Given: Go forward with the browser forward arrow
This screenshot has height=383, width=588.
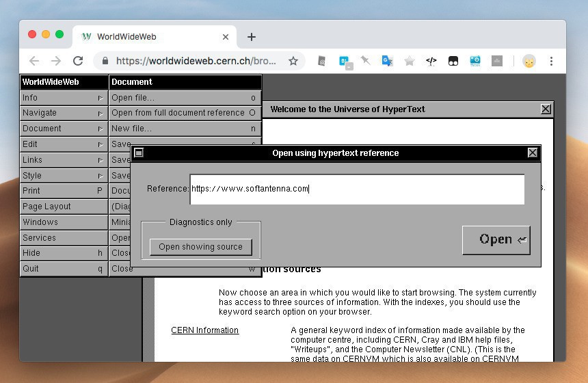Looking at the screenshot, I should 56,61.
